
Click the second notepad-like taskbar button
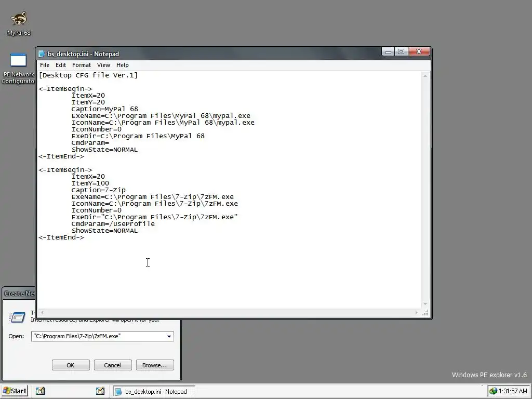coord(100,391)
